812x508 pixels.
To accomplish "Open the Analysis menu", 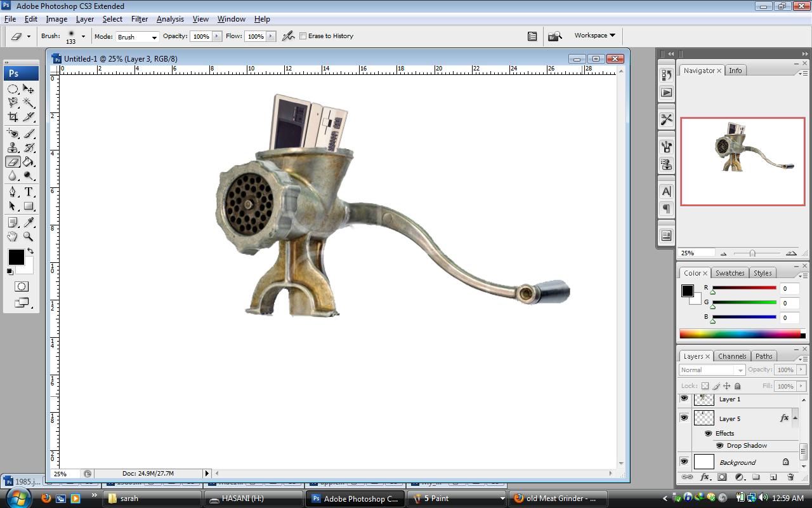I will [170, 19].
